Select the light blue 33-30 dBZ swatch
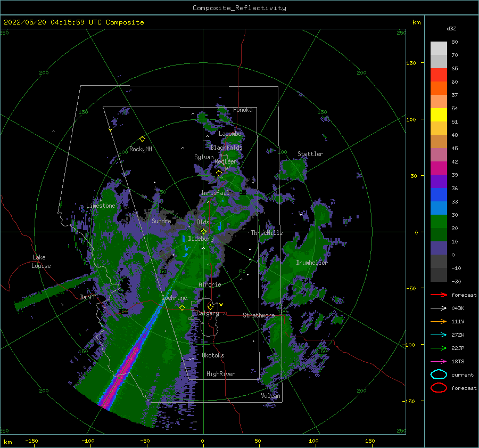The image size is (479, 448). point(439,208)
